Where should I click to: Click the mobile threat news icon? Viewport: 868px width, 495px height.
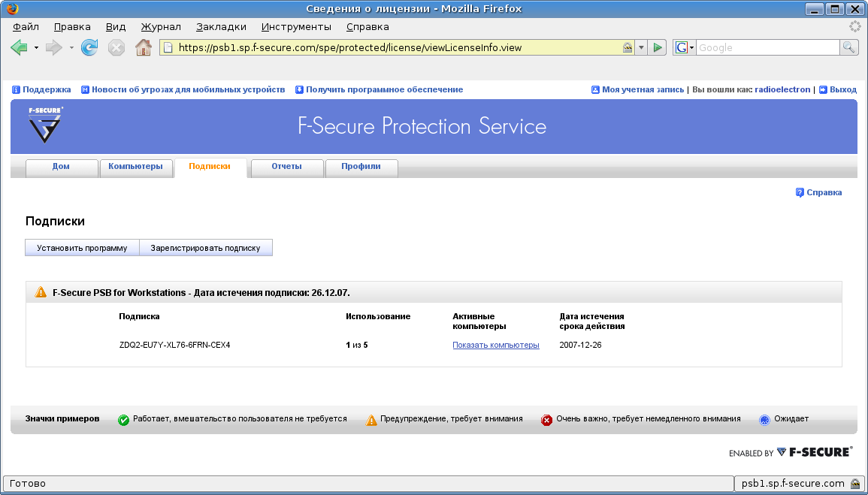tap(85, 89)
